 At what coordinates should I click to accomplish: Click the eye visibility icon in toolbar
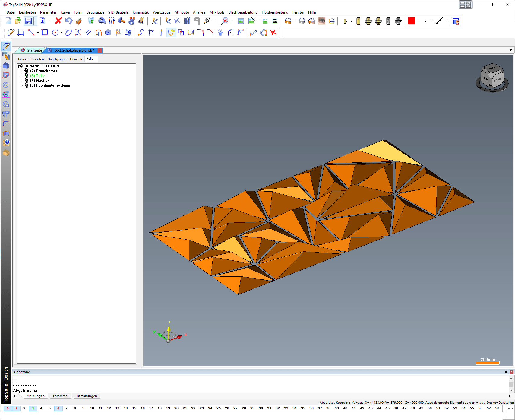point(322,21)
